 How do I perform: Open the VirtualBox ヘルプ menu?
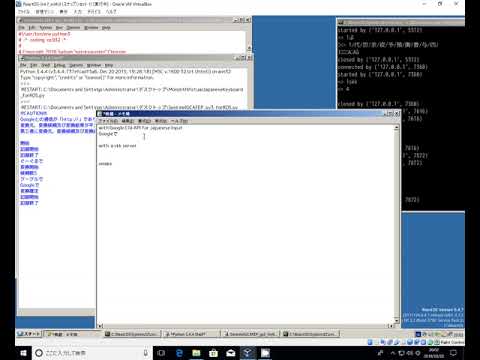111,12
